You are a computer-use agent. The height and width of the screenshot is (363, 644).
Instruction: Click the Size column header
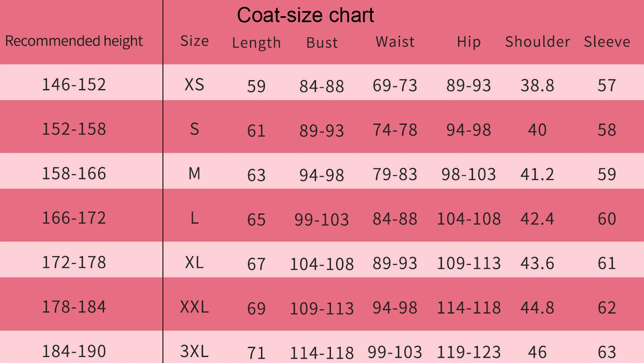pyautogui.click(x=194, y=41)
